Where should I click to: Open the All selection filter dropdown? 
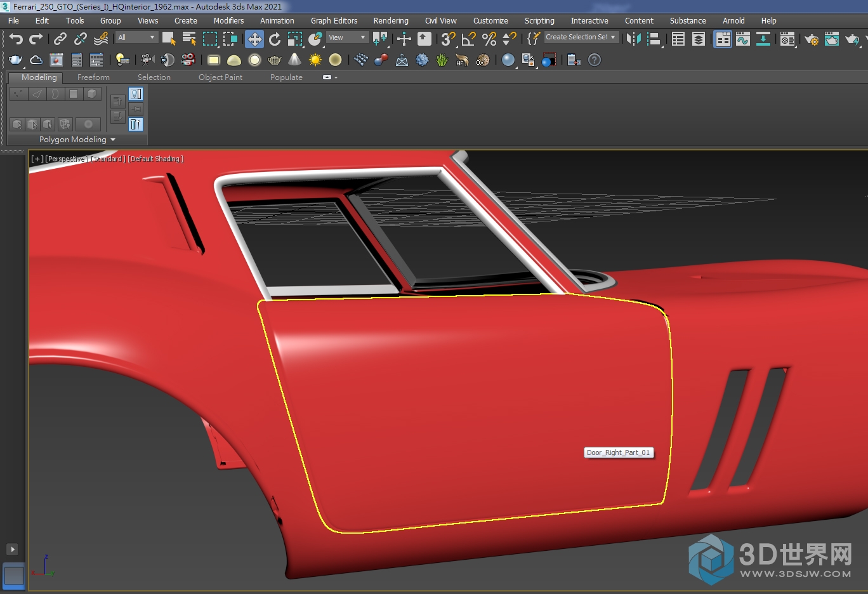tap(136, 37)
